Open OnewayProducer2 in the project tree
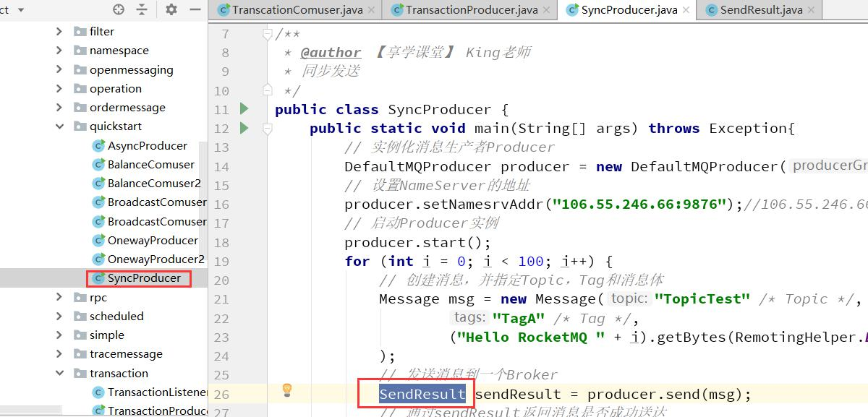Screen dimensions: 868x417 coord(156,259)
